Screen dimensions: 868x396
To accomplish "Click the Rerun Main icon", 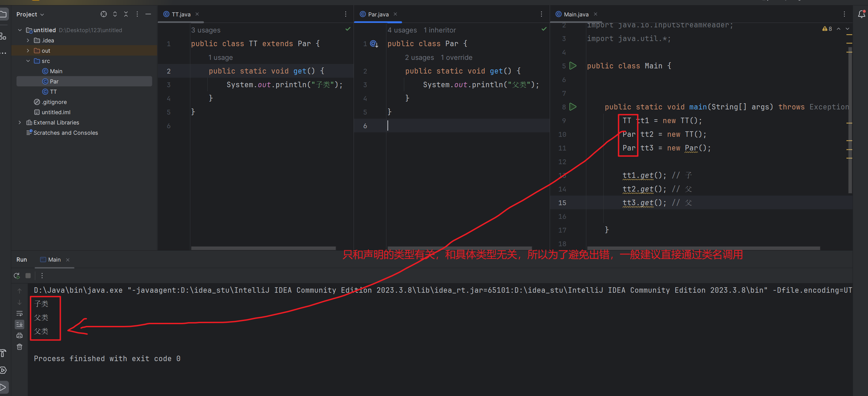I will click(16, 276).
